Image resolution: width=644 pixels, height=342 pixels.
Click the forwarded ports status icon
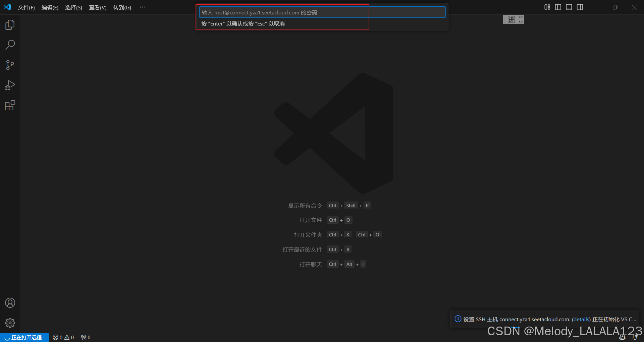coord(86,337)
